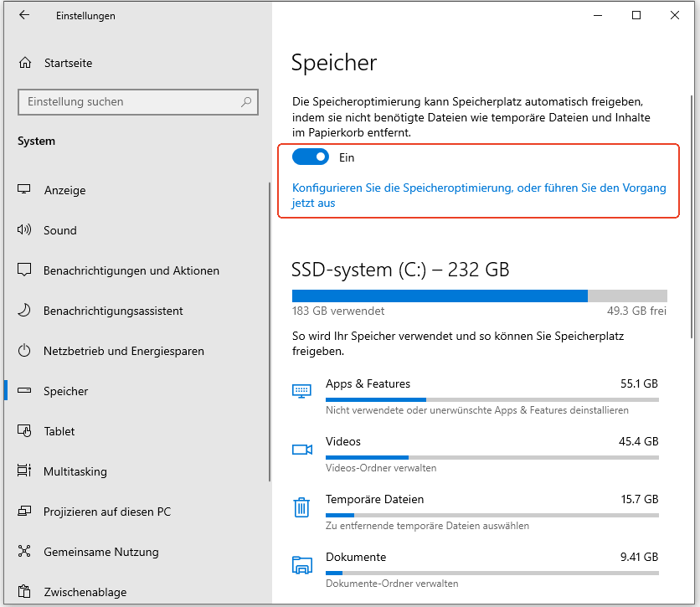The height and width of the screenshot is (607, 700).
Task: Click the Dokumente folder icon
Action: 301,564
